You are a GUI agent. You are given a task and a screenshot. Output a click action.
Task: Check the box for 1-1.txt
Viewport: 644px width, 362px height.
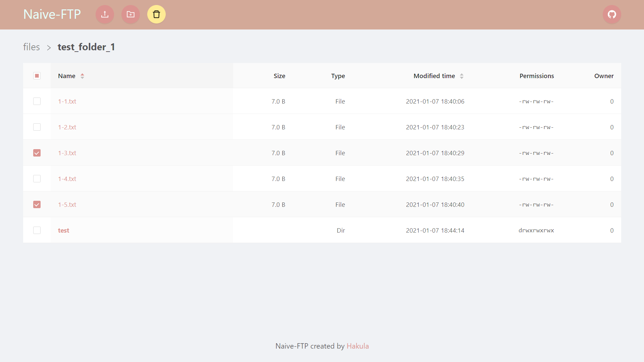pos(37,101)
